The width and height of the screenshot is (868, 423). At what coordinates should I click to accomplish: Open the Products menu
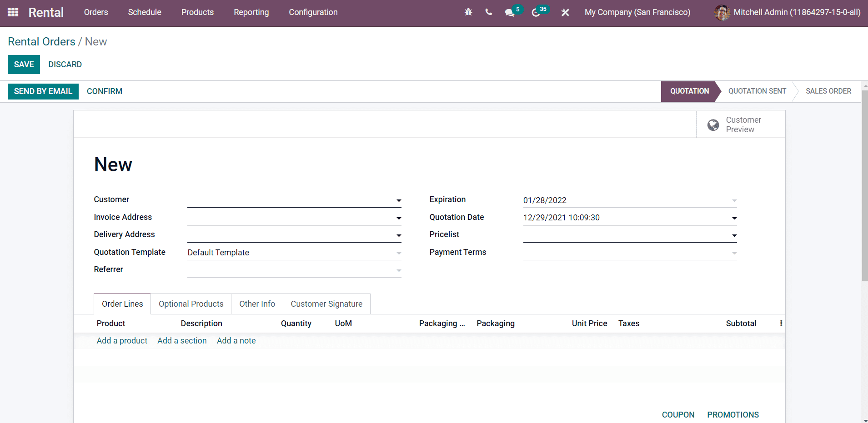(197, 12)
